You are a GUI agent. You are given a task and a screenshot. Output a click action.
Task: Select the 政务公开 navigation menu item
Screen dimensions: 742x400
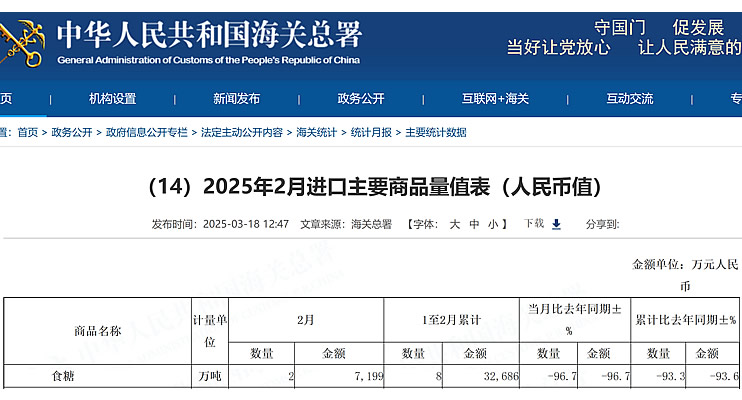(360, 99)
